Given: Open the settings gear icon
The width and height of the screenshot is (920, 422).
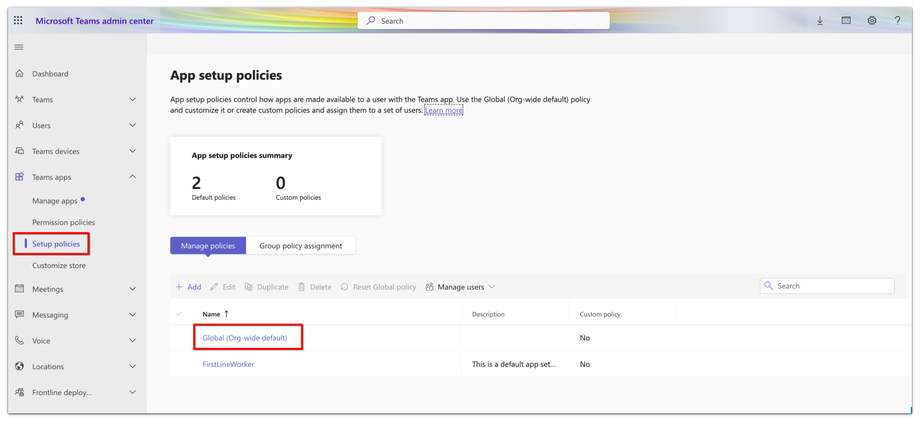Looking at the screenshot, I should (872, 20).
